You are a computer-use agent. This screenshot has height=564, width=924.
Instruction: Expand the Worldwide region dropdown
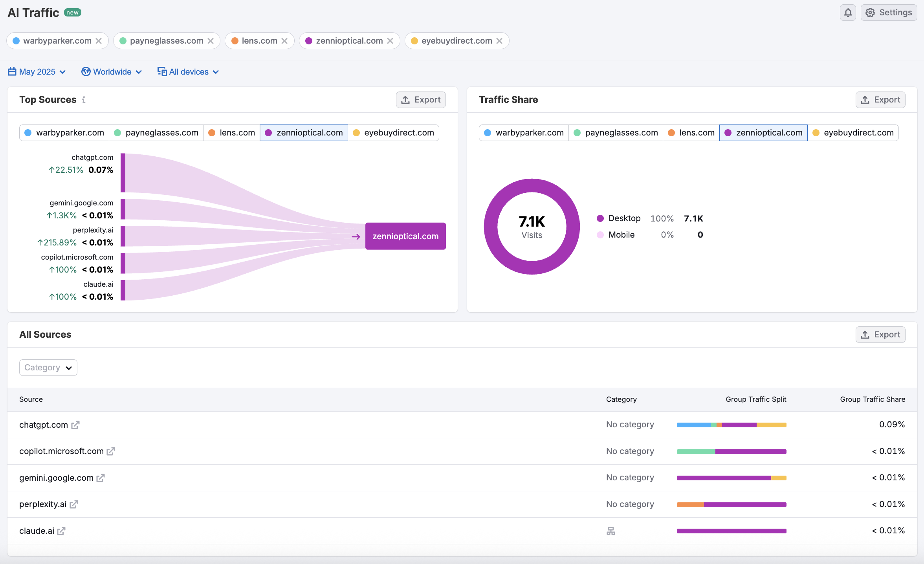(x=112, y=72)
